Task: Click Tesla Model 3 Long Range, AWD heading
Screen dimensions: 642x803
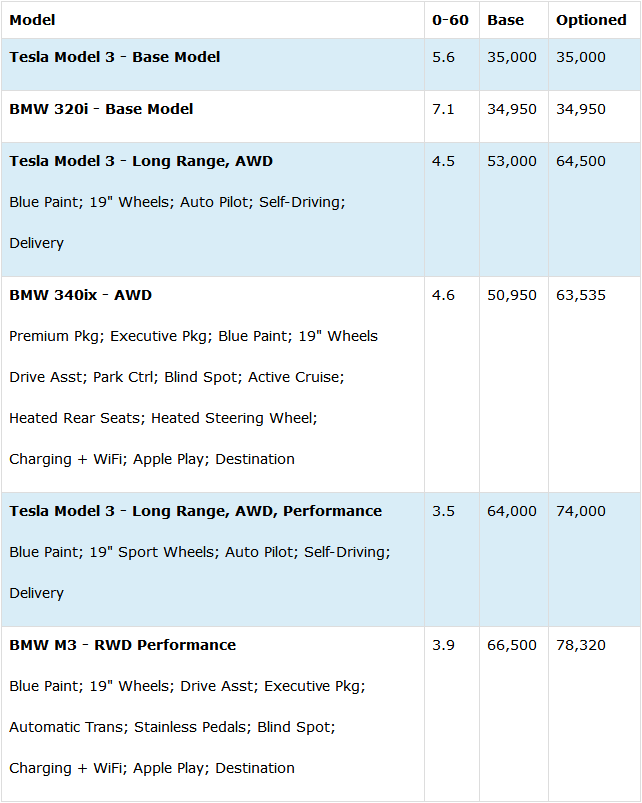Action: point(141,161)
